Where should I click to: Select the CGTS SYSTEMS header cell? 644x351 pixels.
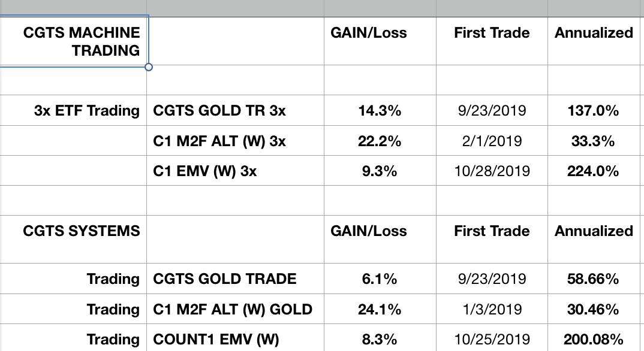(82, 231)
